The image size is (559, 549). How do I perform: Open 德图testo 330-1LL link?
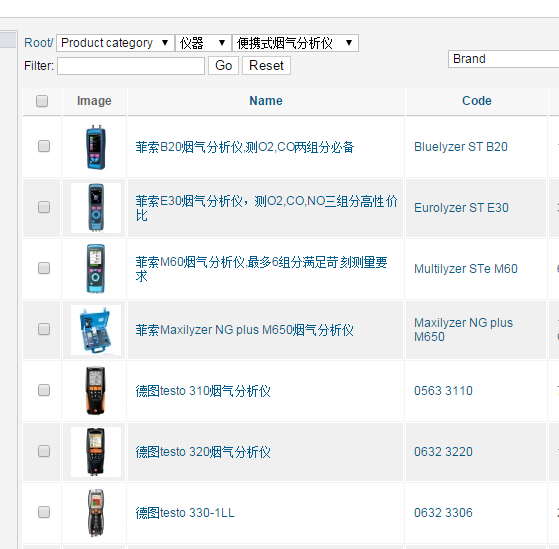tap(185, 513)
